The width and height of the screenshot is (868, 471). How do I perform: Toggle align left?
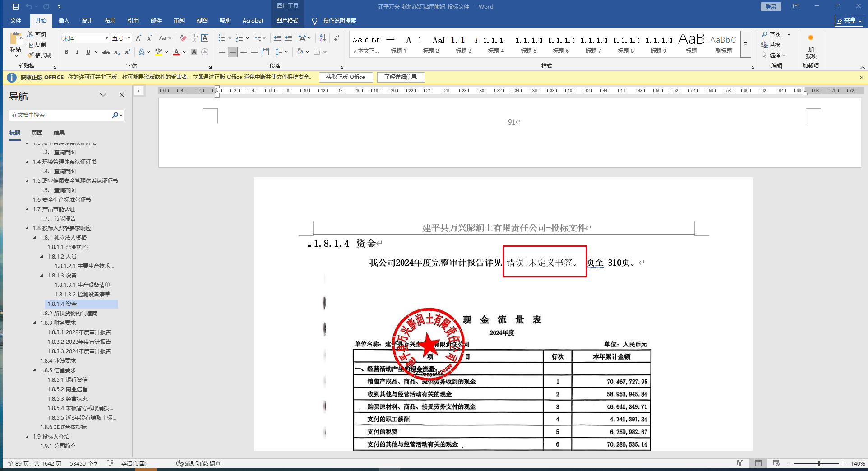pyautogui.click(x=222, y=52)
